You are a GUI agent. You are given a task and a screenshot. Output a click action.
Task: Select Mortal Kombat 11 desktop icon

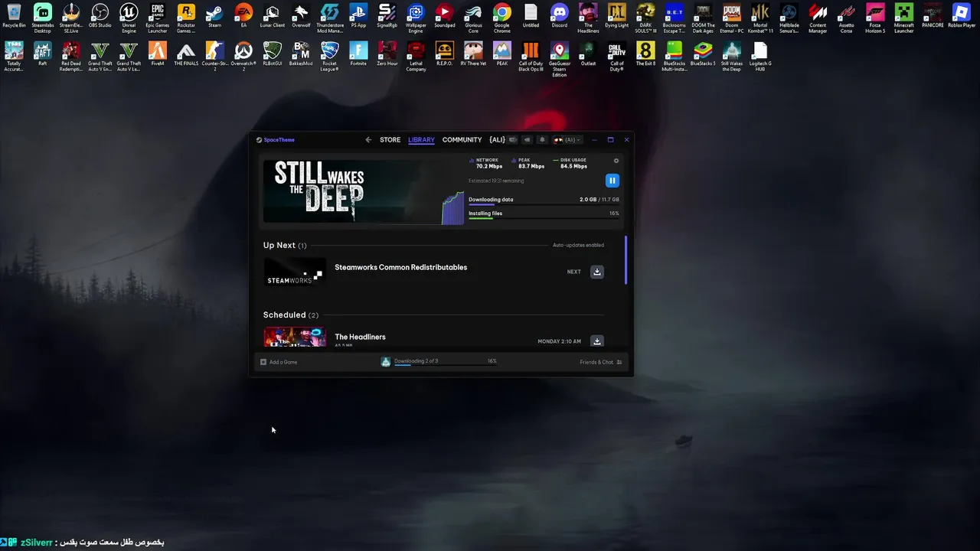tap(760, 18)
